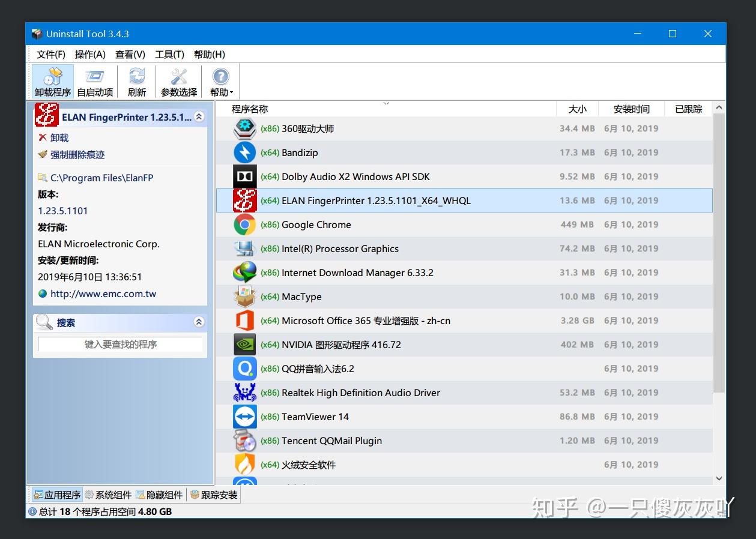Open the 文件(F) menu
756x539 pixels.
tap(51, 55)
